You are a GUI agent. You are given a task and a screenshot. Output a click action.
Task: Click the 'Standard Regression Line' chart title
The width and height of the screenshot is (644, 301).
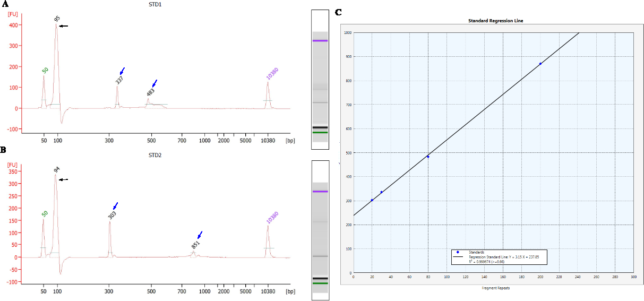pyautogui.click(x=496, y=21)
